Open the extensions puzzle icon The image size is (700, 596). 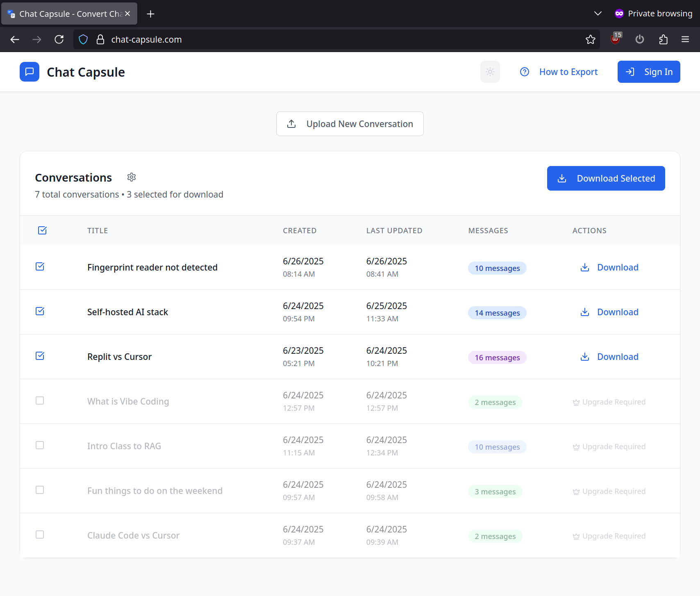point(663,39)
